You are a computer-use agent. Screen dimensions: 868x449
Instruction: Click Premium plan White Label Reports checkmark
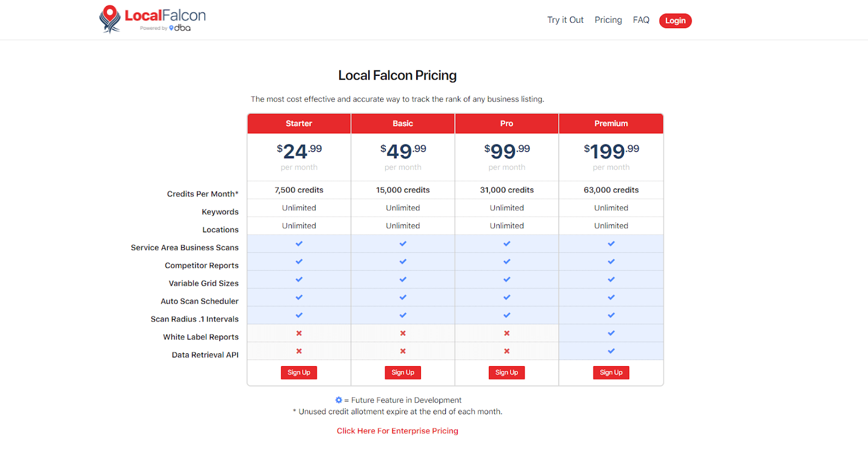coord(611,333)
